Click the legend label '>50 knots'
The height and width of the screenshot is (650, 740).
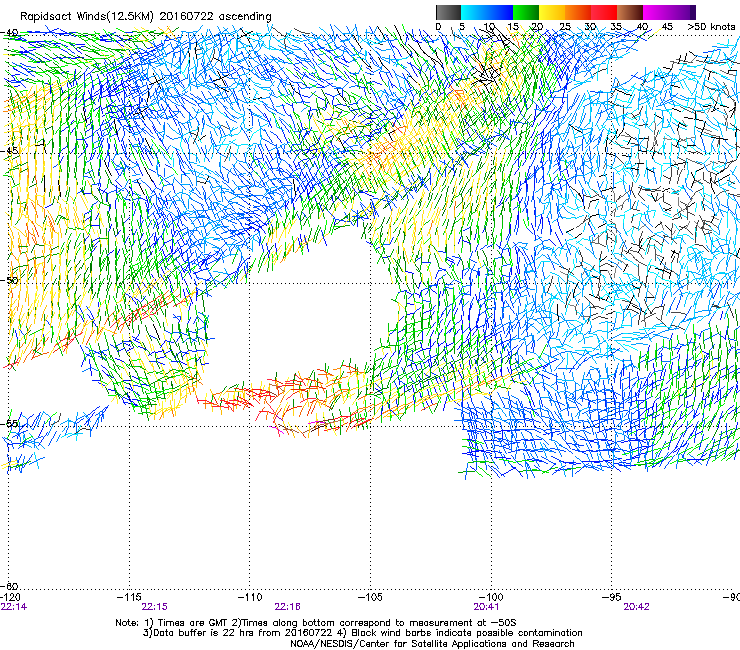pyautogui.click(x=711, y=26)
